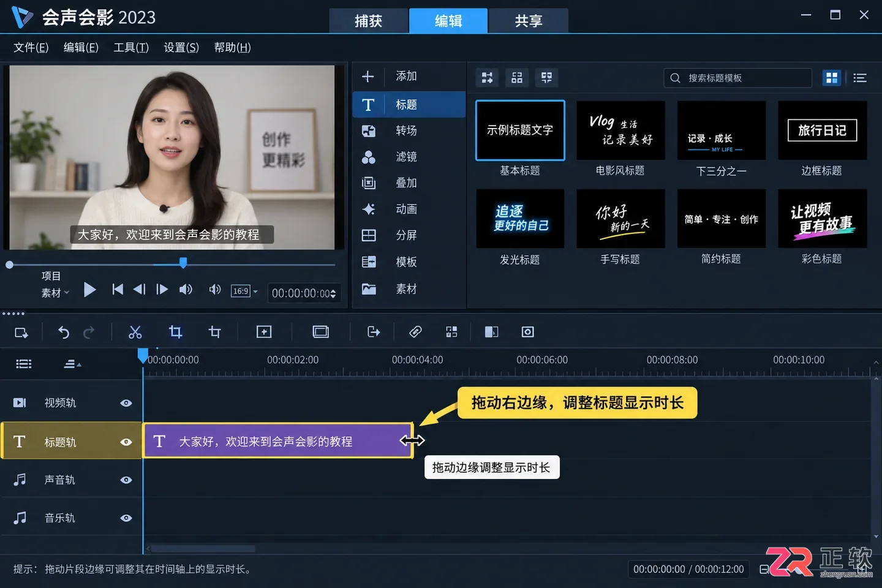Toggle the 音乐轨 music track eye icon
882x588 pixels.
(x=126, y=518)
